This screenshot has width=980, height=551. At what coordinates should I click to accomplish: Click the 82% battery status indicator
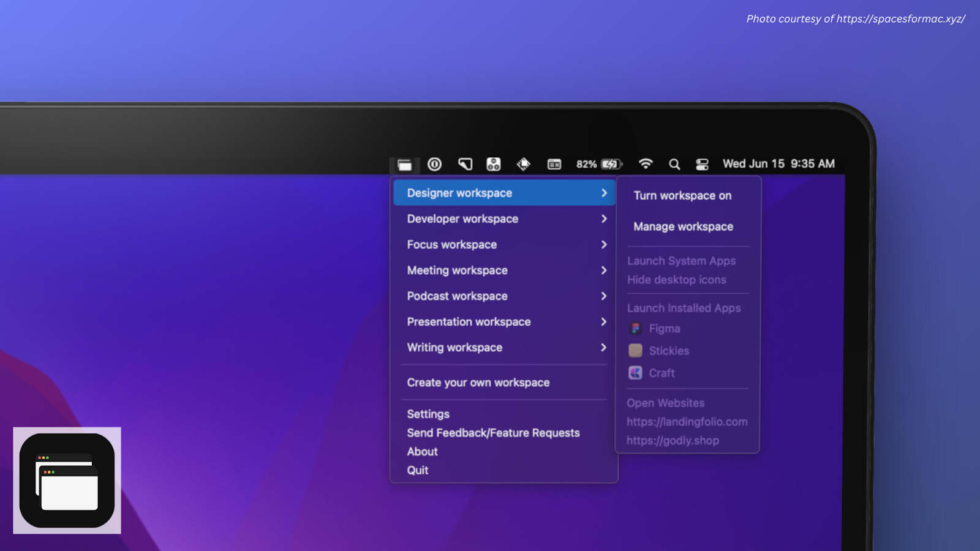(599, 164)
